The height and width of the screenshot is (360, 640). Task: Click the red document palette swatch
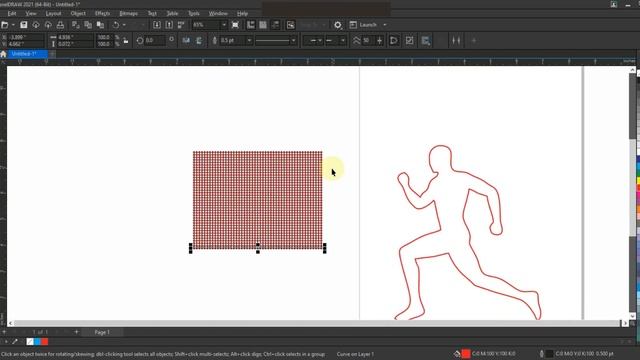[44, 342]
